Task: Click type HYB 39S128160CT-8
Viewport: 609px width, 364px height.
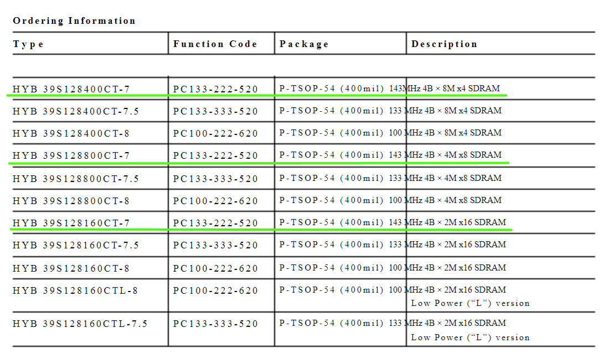Action: [x=71, y=268]
